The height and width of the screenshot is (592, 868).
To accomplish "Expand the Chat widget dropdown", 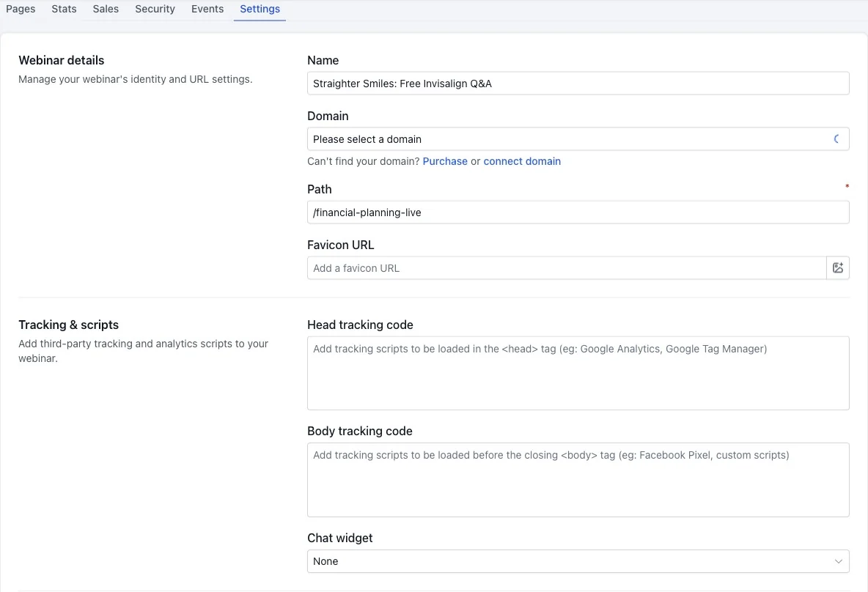I will 578,561.
